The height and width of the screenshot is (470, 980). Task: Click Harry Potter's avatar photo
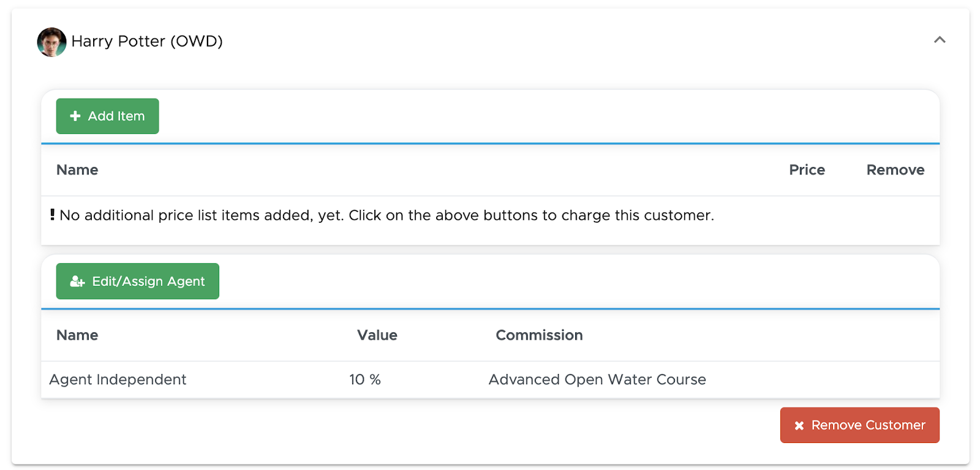click(x=51, y=42)
